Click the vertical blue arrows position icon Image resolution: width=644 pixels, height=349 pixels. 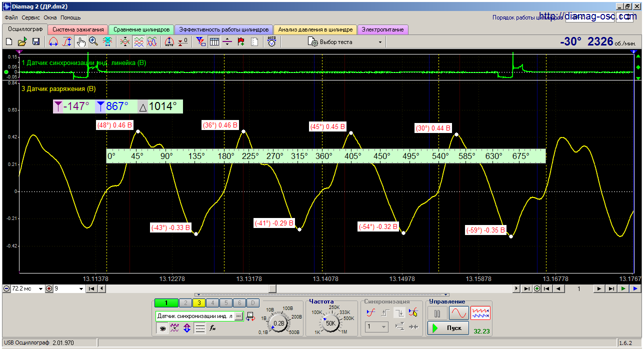(187, 328)
